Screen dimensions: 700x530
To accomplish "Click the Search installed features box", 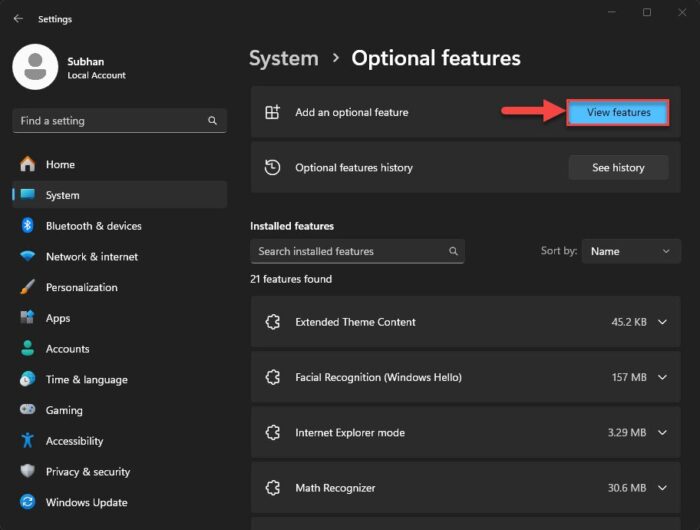I will pos(357,251).
